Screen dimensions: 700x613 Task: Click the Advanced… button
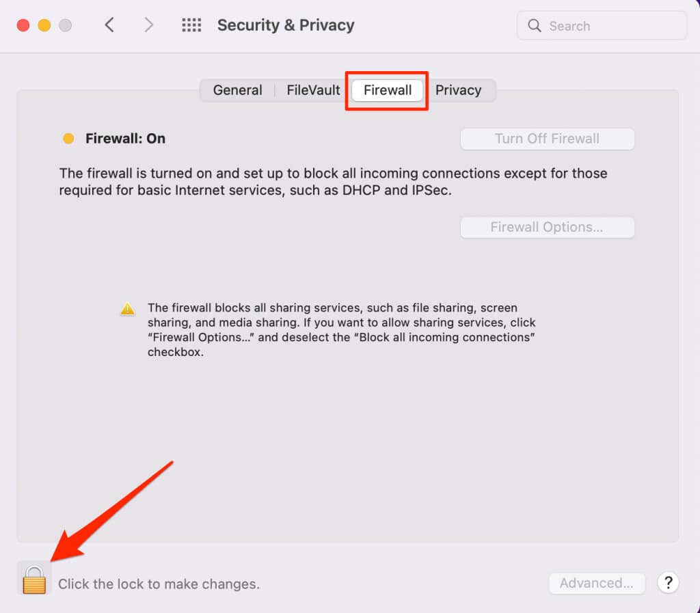[x=597, y=583]
